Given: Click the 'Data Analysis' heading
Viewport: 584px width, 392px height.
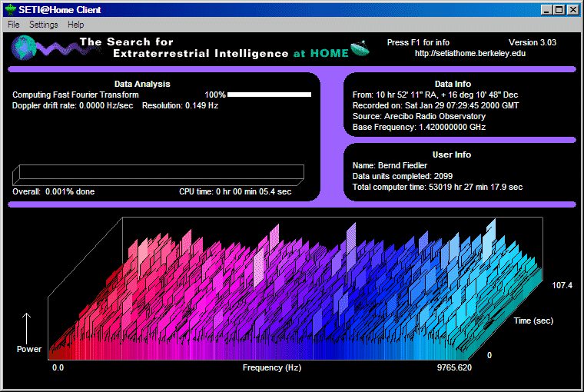Looking at the screenshot, I should pos(142,84).
